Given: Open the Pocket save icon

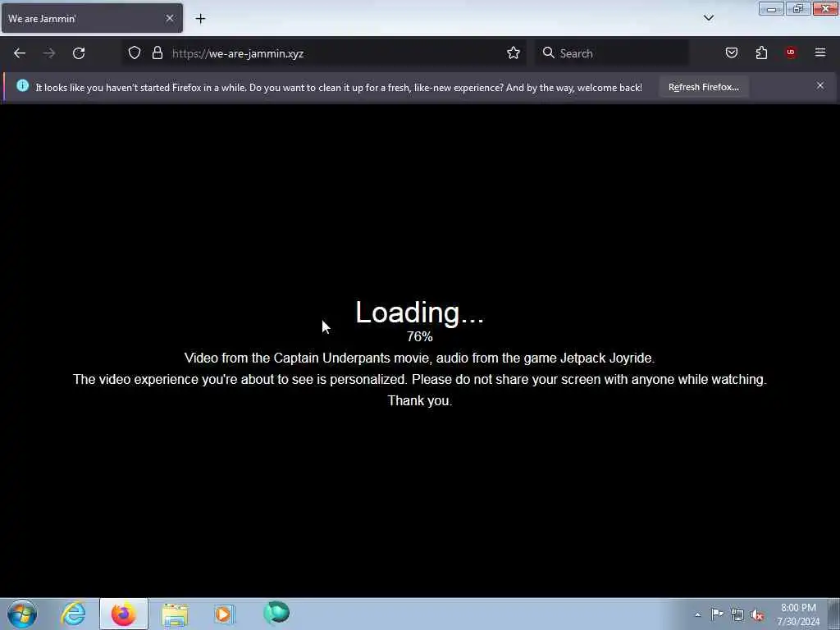Looking at the screenshot, I should [731, 53].
